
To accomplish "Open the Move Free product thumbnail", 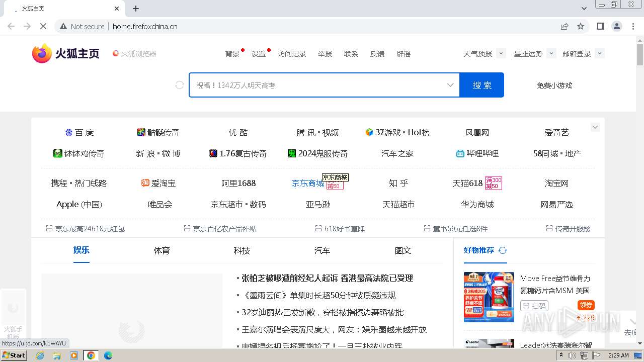I will [489, 297].
